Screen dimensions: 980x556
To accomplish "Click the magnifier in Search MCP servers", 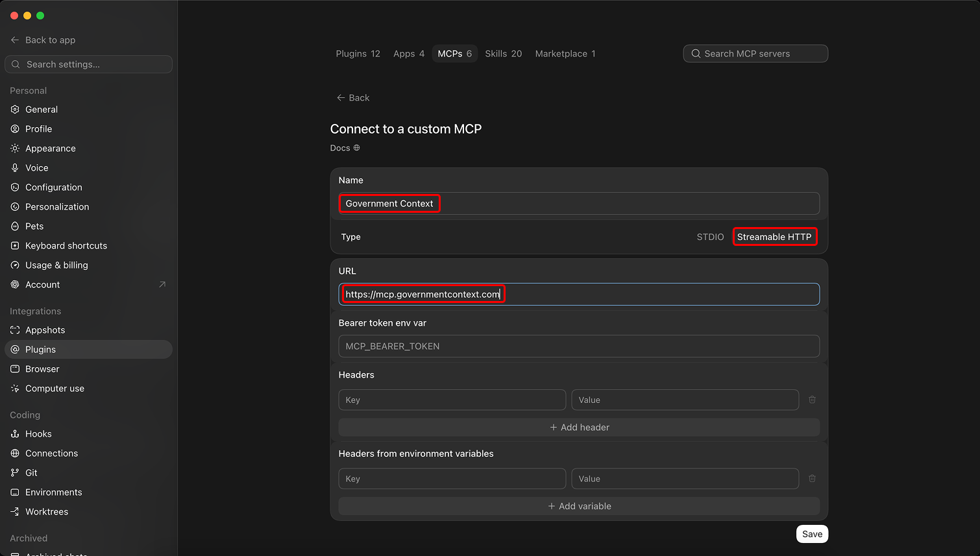I will pos(696,54).
